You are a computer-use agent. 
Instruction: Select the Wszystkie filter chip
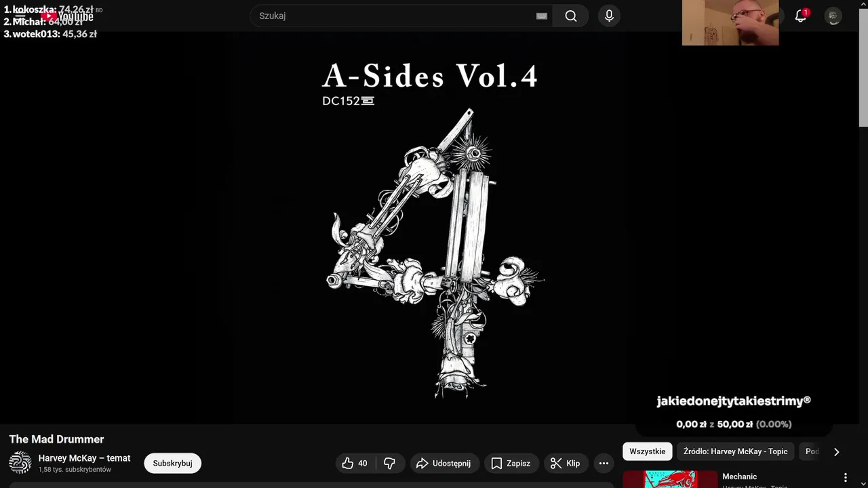coord(647,451)
